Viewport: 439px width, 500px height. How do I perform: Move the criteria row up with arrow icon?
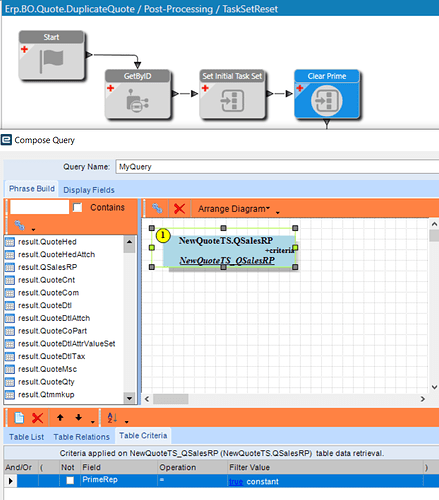pyautogui.click(x=60, y=417)
